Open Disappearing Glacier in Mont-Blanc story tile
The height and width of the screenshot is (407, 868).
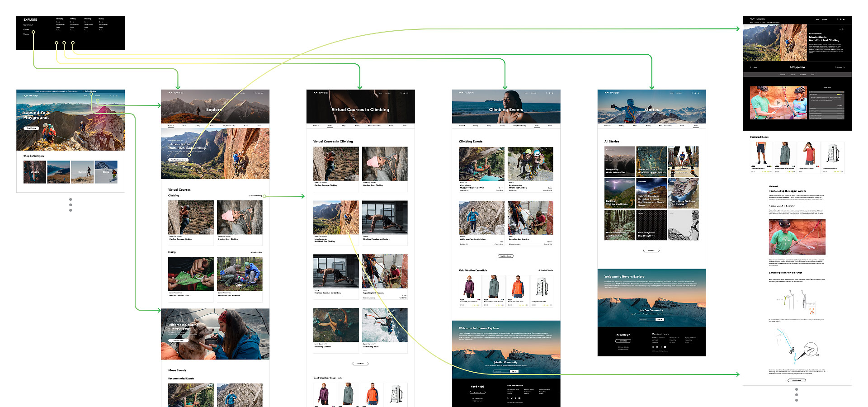[x=620, y=161]
